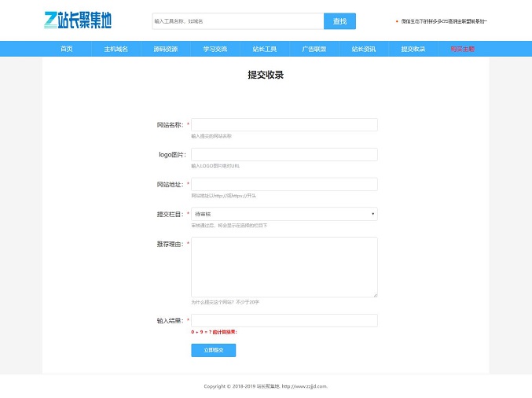Open 站长工具 from the navigation bar
Viewport: 532px width, 398px height.
point(265,49)
